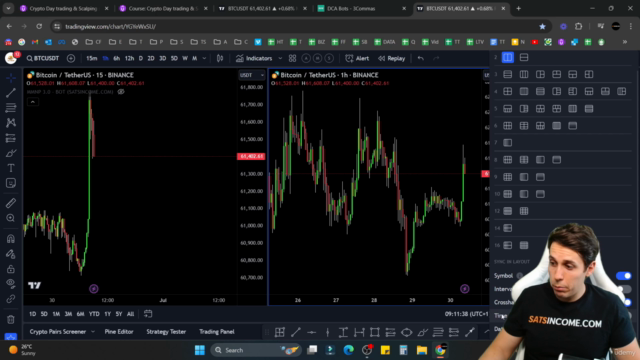Image resolution: width=640 pixels, height=360 pixels.
Task: Open File Explorer from the taskbar
Action: click(422, 350)
